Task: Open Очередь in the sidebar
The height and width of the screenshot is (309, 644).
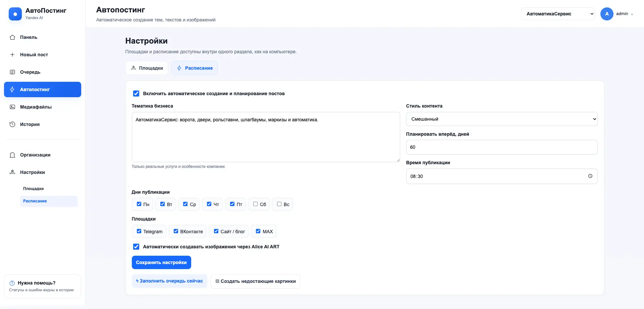Action: click(x=43, y=72)
